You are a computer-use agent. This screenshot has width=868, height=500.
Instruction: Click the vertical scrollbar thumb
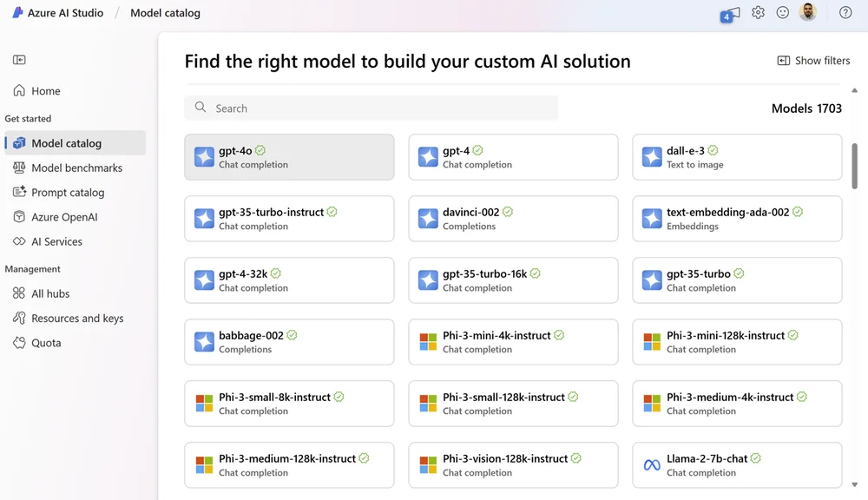point(854,166)
